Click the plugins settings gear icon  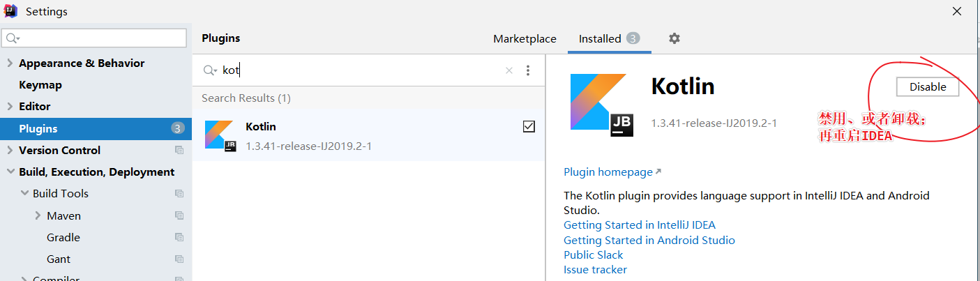click(x=674, y=38)
